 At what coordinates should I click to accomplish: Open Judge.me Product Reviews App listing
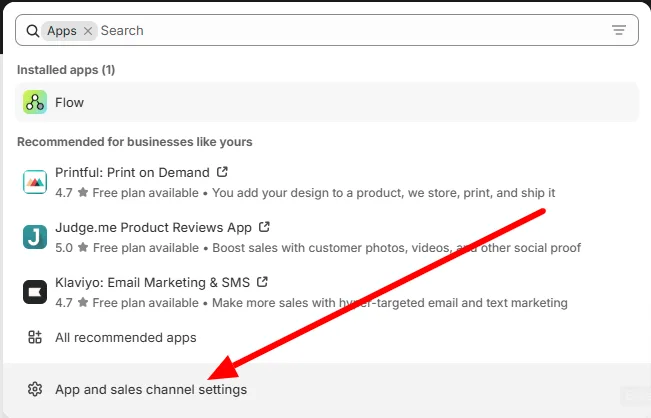[x=153, y=227]
